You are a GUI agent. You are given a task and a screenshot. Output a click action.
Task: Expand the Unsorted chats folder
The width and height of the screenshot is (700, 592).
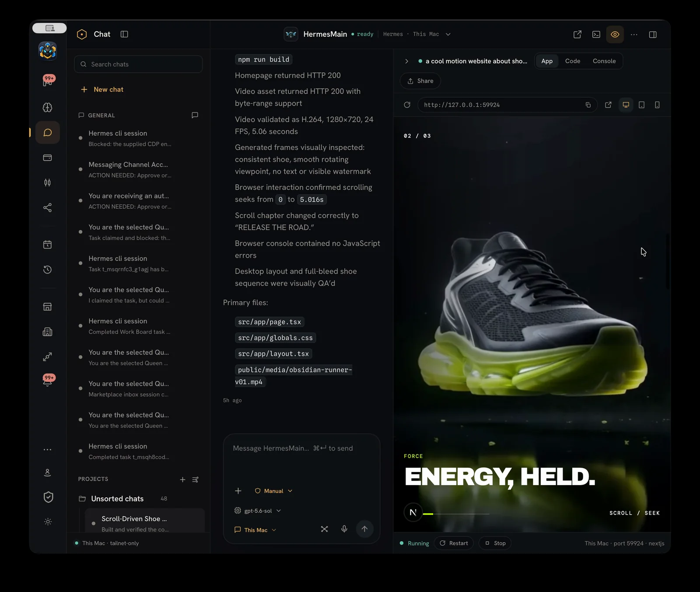117,499
